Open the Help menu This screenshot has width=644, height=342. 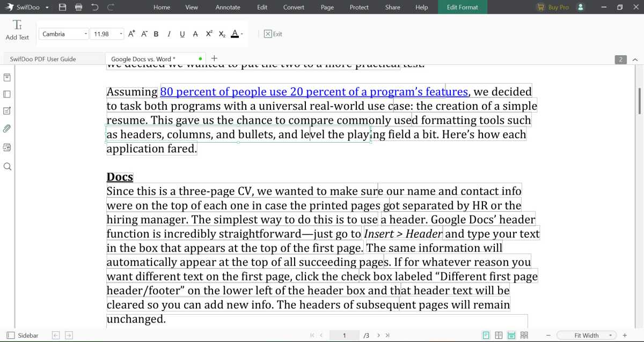422,8
